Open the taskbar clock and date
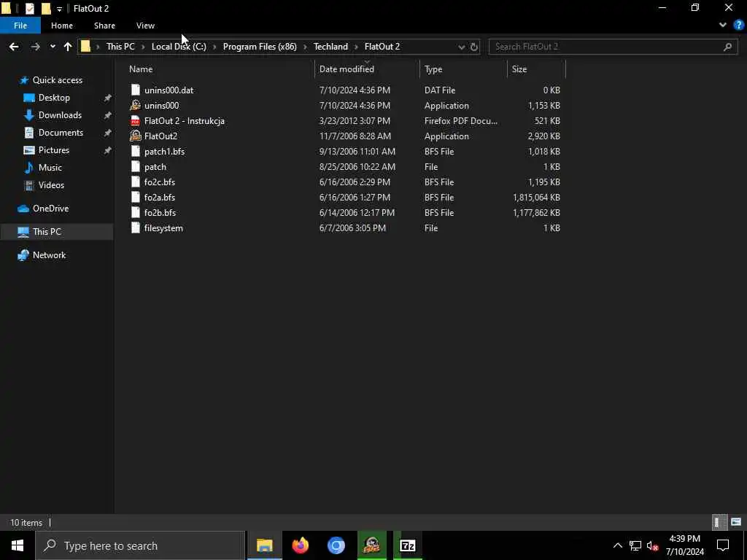 tap(684, 545)
